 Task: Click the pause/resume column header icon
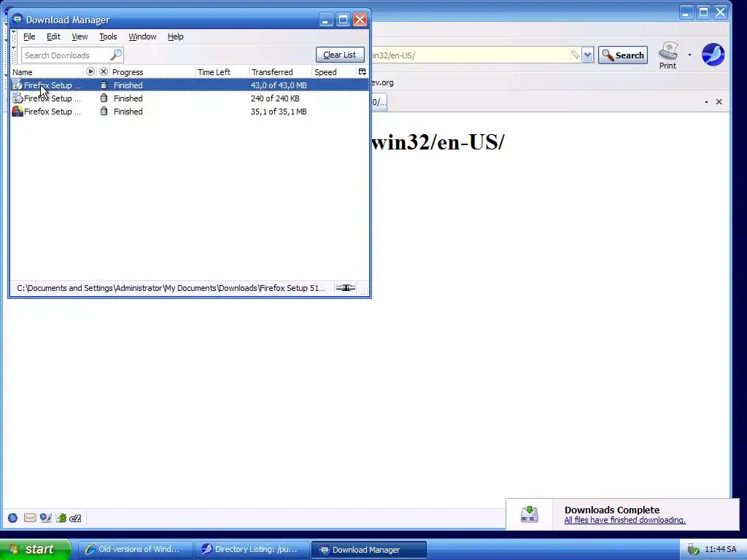point(90,71)
